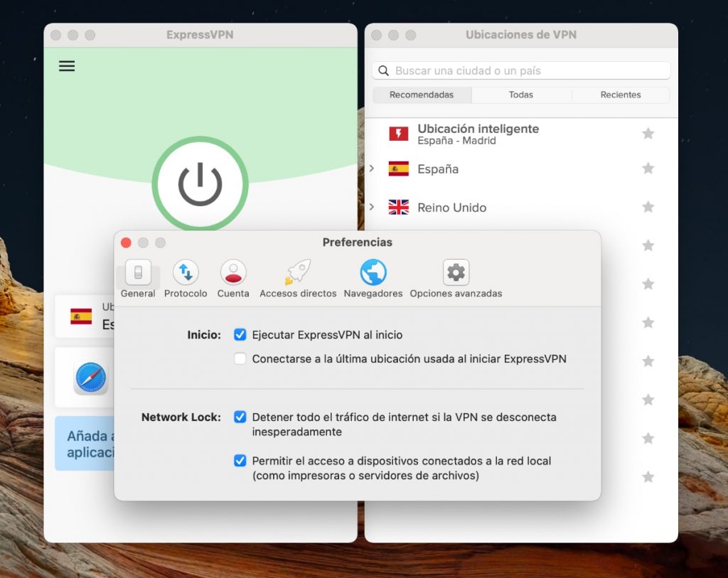Click the Inicio: section label
Viewport: 728px width, 578px height.
pyautogui.click(x=204, y=335)
